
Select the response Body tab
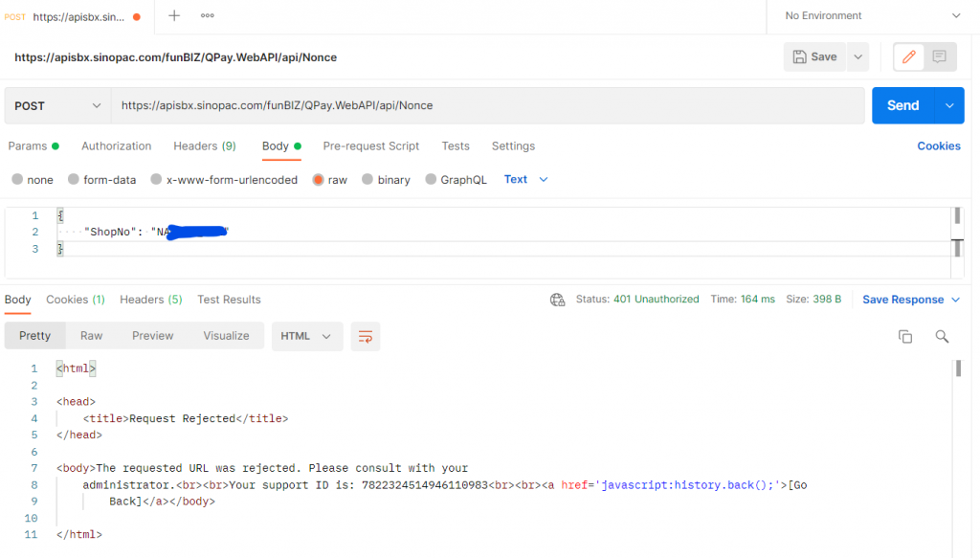click(17, 300)
